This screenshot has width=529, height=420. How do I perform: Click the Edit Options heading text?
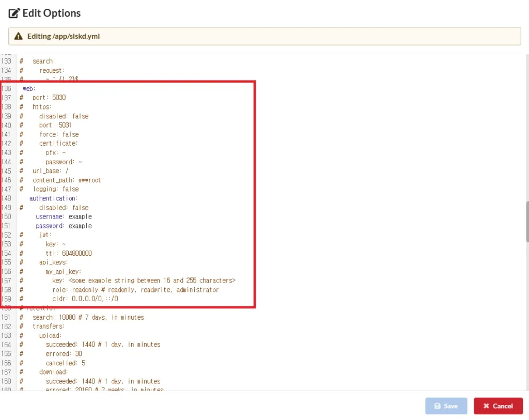[52, 12]
